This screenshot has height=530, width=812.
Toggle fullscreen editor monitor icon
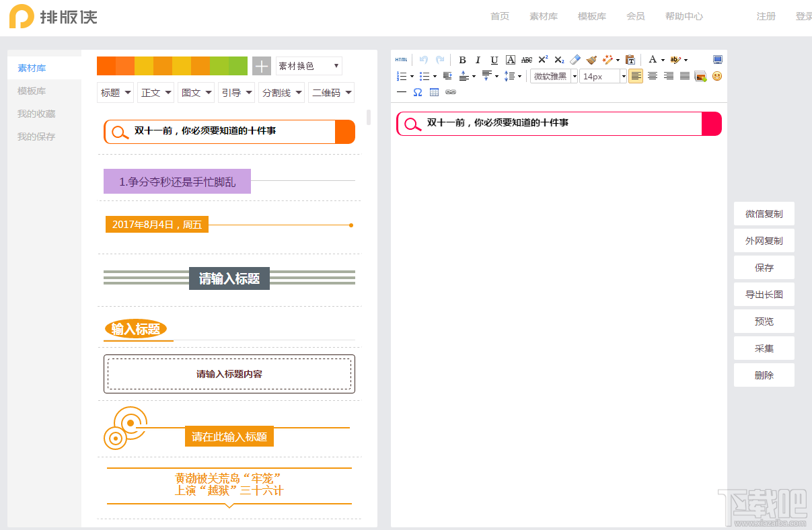click(718, 60)
